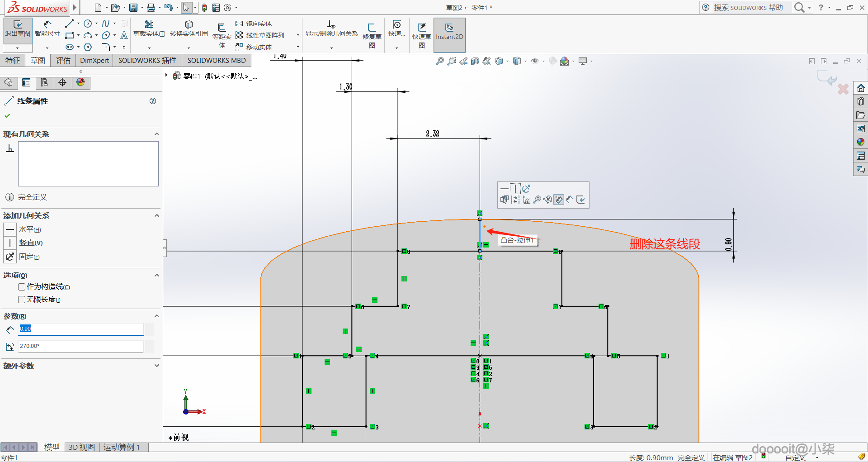Click the Exit Sketch (退出草图) icon
Image resolution: width=868 pixels, height=462 pixels.
17,28
